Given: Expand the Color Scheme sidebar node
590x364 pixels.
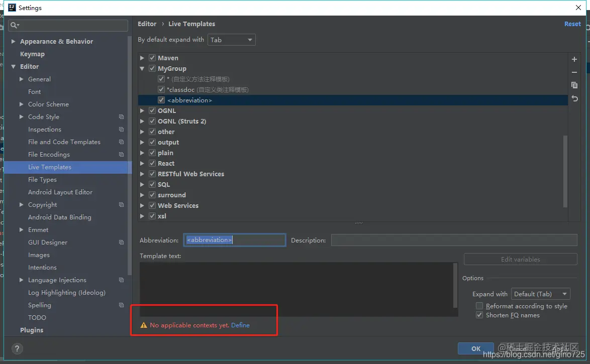Looking at the screenshot, I should 22,104.
